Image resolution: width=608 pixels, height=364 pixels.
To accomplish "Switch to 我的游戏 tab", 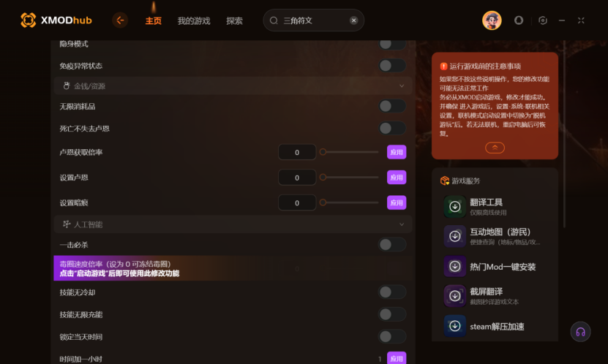I will tap(194, 21).
